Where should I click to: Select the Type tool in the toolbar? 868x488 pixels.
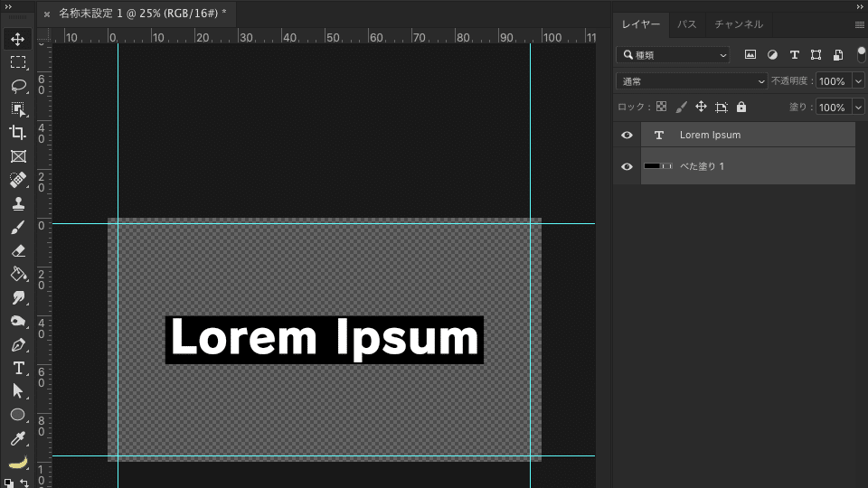click(x=18, y=369)
